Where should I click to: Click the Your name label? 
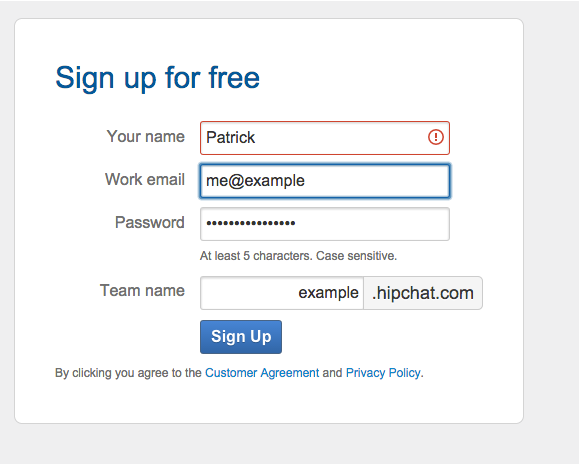[146, 137]
